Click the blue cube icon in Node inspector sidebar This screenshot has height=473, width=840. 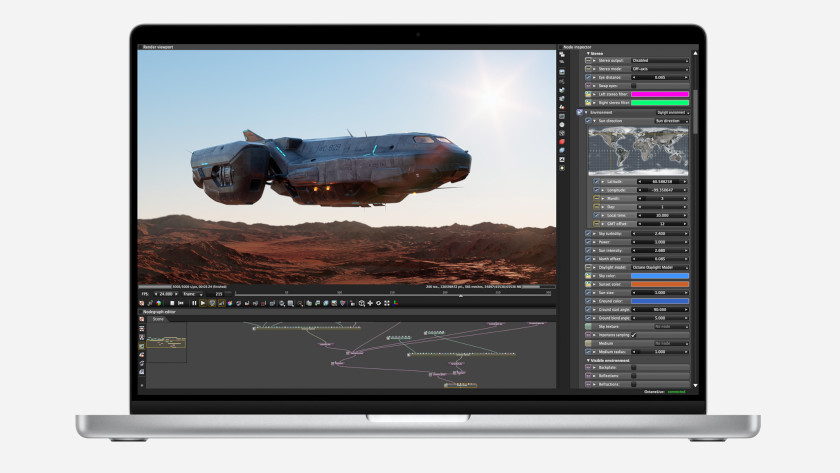click(x=562, y=150)
